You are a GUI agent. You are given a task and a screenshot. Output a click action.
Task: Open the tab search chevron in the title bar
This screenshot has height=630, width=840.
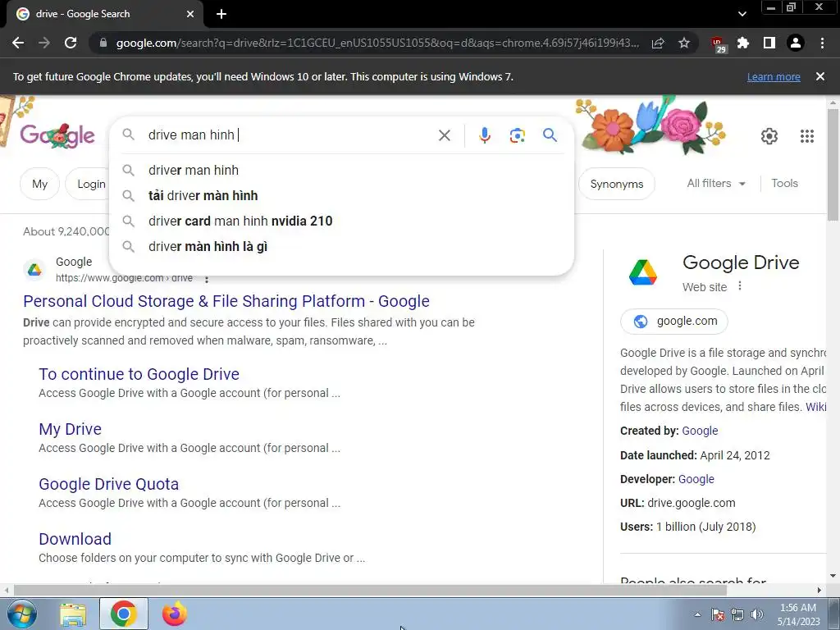click(x=742, y=14)
